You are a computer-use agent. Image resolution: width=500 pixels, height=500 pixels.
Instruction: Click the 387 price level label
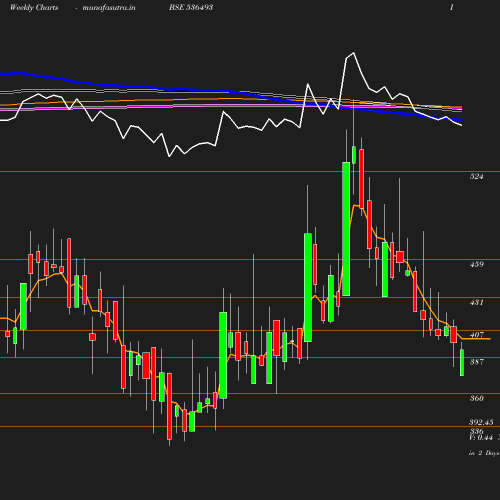pyautogui.click(x=476, y=362)
